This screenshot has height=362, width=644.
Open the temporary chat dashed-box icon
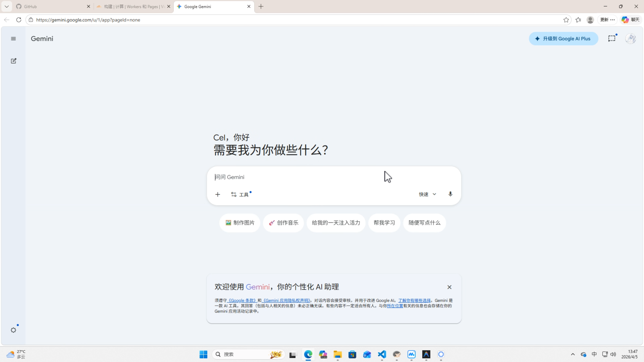[612, 38]
